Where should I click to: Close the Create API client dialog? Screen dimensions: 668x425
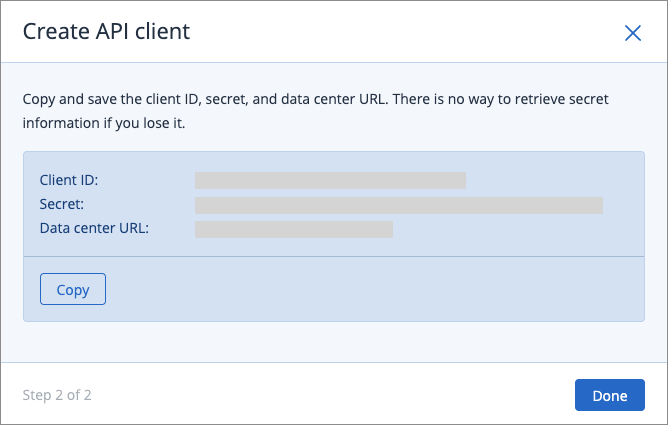click(x=633, y=33)
